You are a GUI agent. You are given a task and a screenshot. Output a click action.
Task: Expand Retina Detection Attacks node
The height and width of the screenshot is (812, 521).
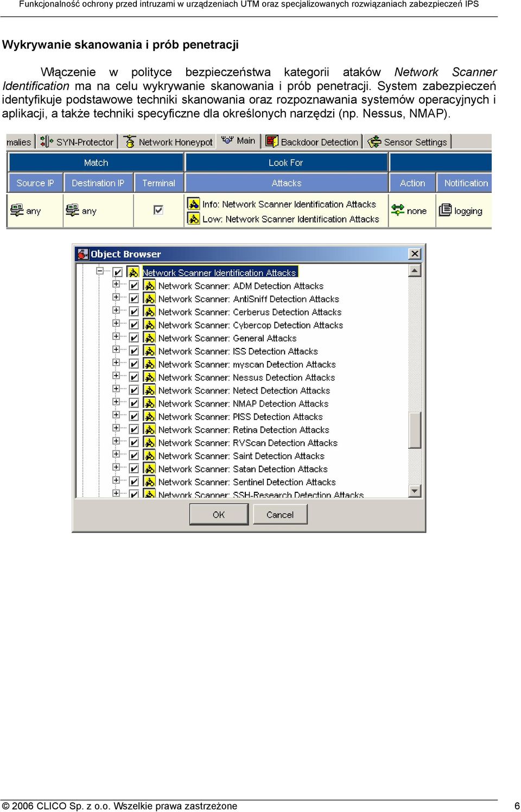click(116, 427)
